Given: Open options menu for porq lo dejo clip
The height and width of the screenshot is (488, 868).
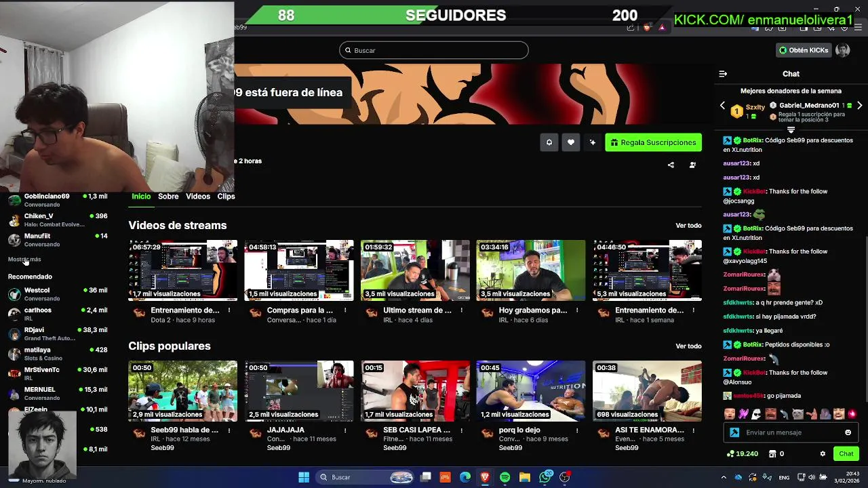Looking at the screenshot, I should [577, 430].
